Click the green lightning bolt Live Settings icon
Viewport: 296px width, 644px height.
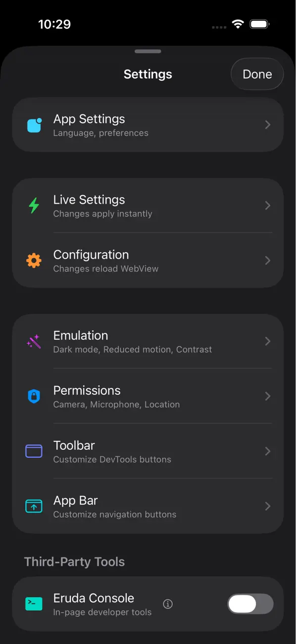tap(34, 205)
